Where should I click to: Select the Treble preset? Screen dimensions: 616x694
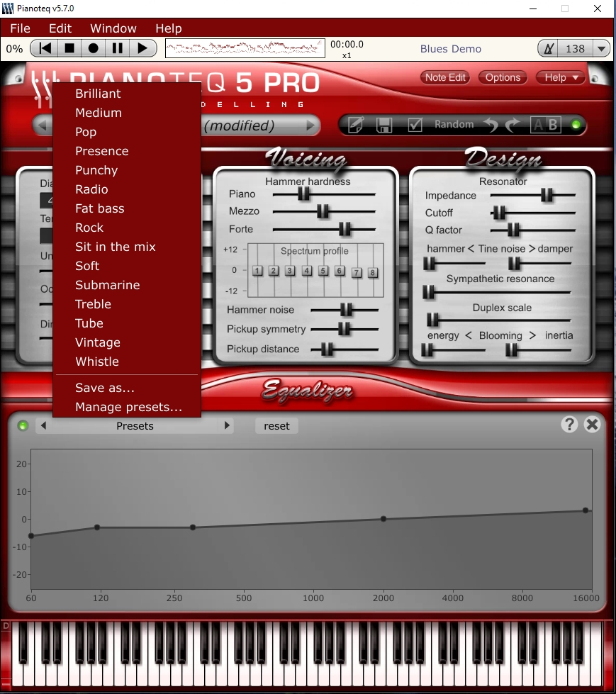[127, 304]
